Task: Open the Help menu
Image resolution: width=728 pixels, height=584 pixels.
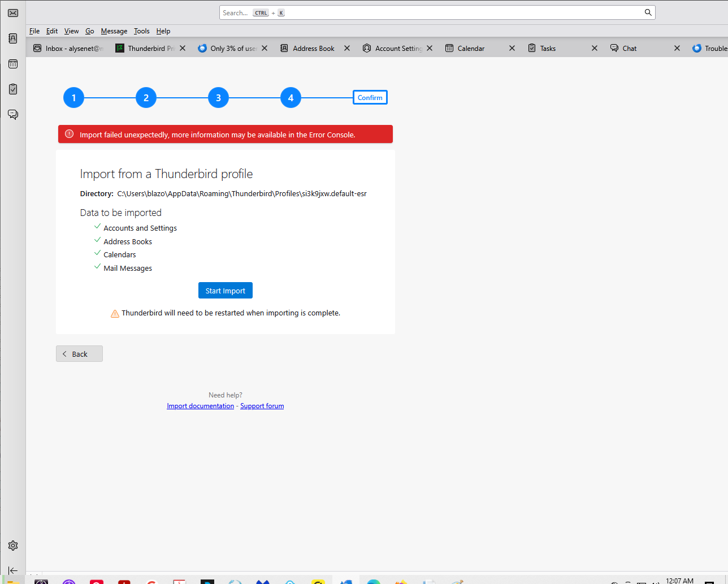Action: click(x=163, y=31)
